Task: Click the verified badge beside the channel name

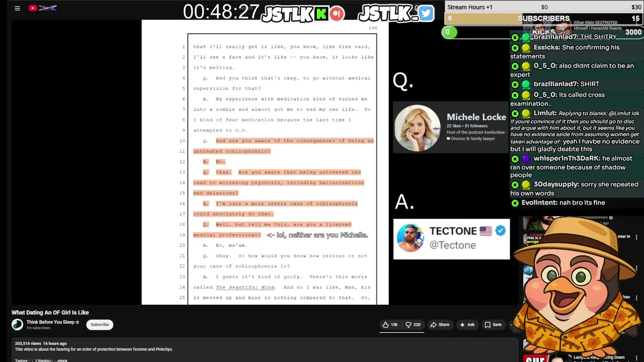Action: (x=77, y=322)
